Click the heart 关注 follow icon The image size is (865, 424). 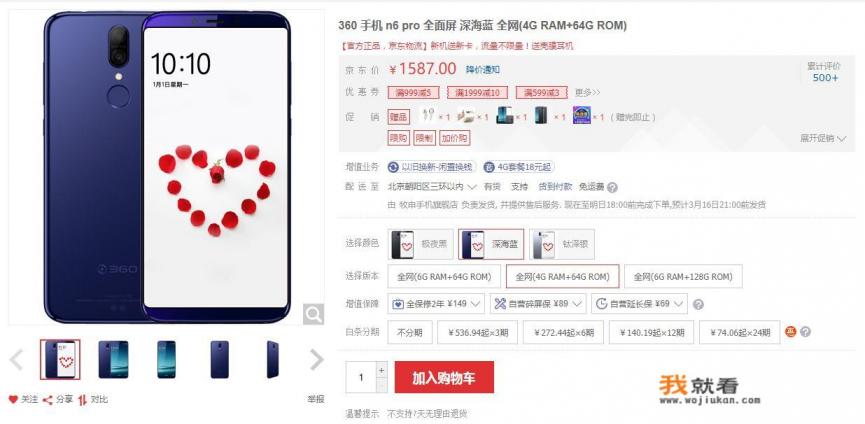click(x=13, y=399)
